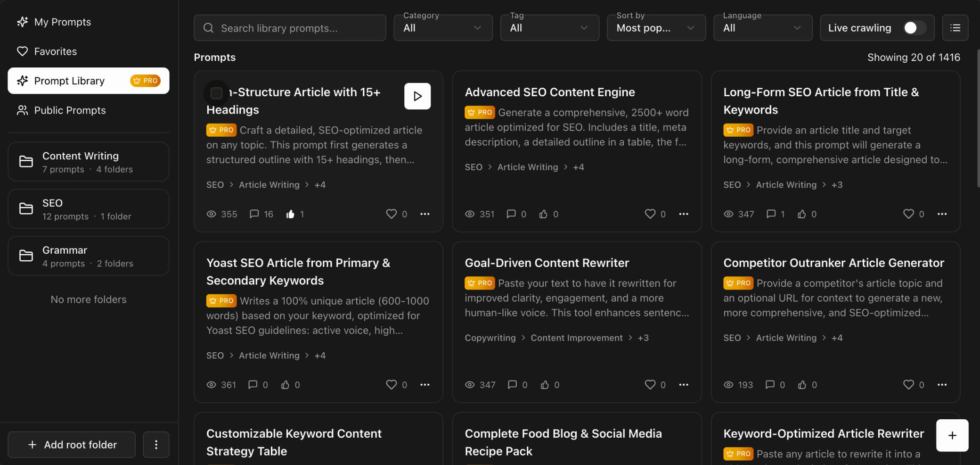Open the Language dropdown

coord(763,28)
